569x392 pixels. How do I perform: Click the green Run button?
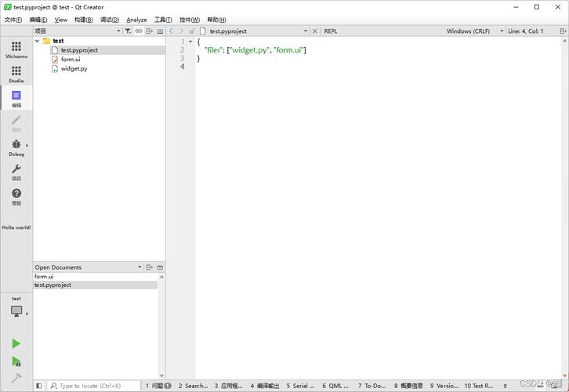(16, 343)
